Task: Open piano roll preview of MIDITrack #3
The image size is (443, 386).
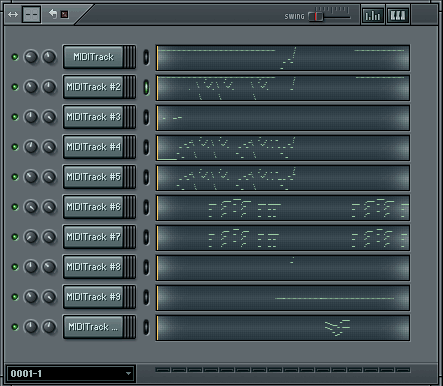Action: point(283,118)
